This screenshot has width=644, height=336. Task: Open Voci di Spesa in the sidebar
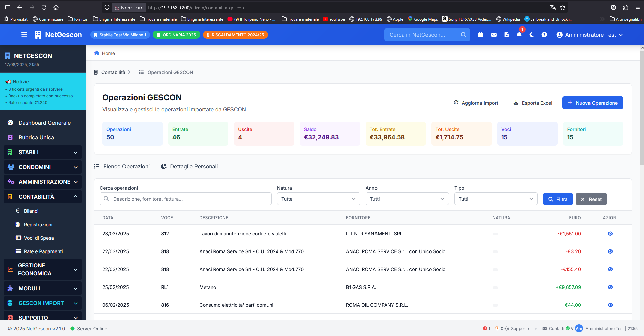click(39, 238)
